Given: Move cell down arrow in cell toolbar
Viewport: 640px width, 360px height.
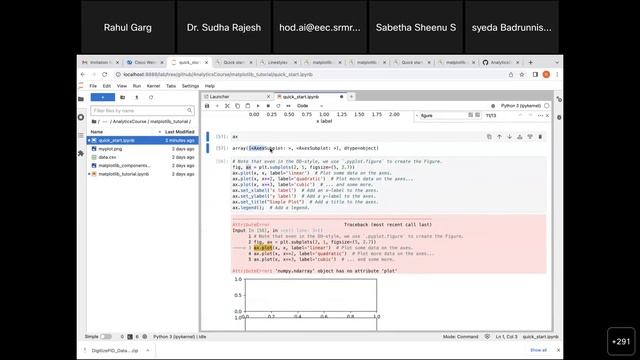Looking at the screenshot, I should [509, 137].
